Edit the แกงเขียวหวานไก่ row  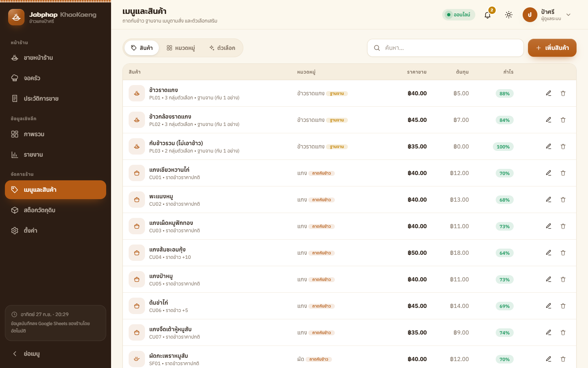548,173
